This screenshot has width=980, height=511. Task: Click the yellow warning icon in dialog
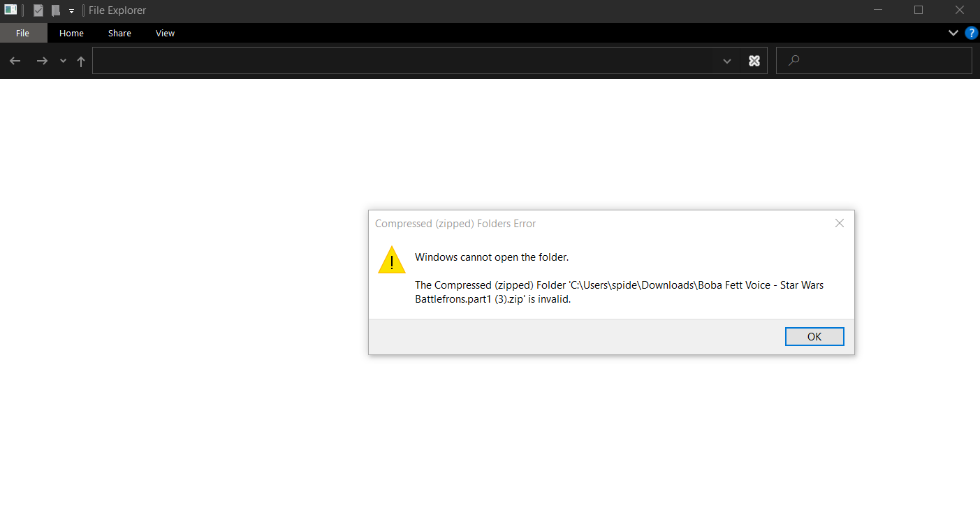point(392,259)
